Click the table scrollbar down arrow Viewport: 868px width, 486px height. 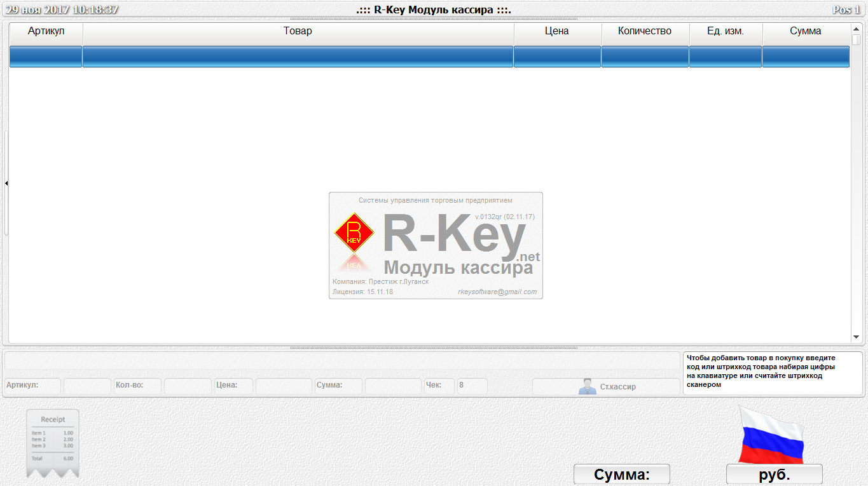click(x=856, y=337)
